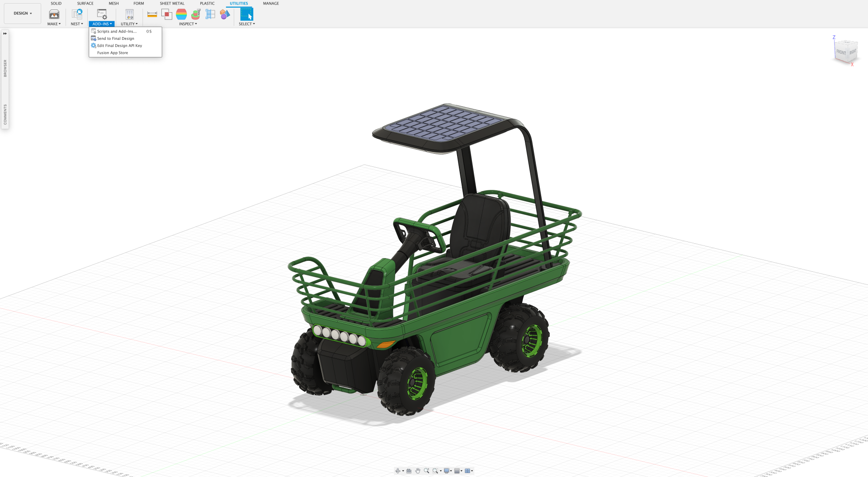
Task: Click the RIGHT face of the ViewCube
Action: pyautogui.click(x=853, y=52)
